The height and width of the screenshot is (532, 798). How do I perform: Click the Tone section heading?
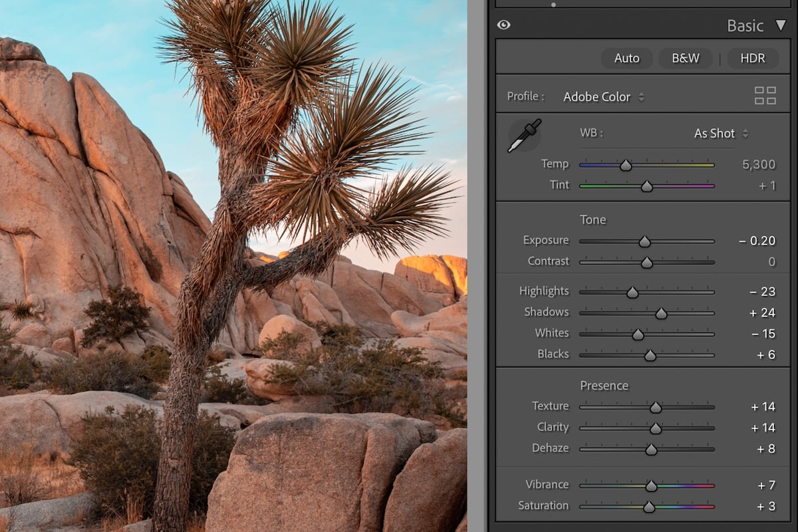pyautogui.click(x=592, y=219)
